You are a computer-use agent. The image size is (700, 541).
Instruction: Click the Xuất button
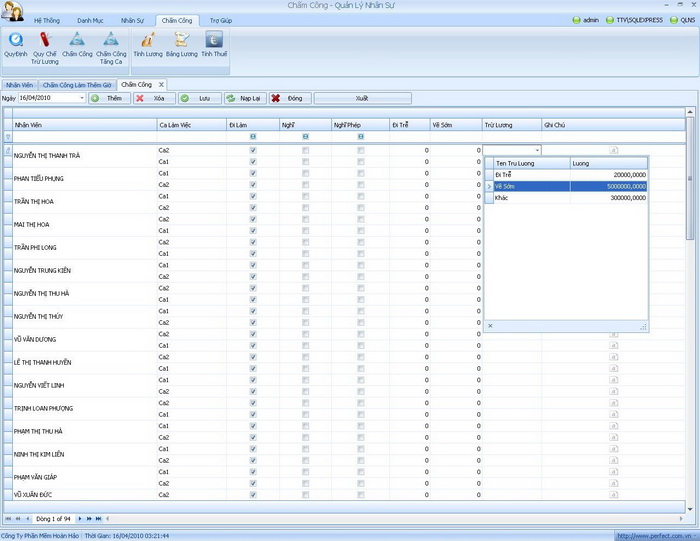click(x=362, y=98)
